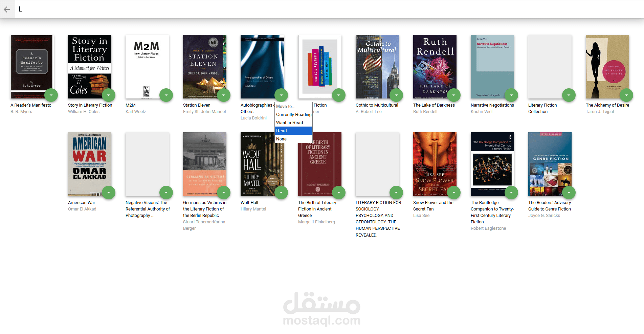Focus the search field containing 'L'

[x=329, y=9]
